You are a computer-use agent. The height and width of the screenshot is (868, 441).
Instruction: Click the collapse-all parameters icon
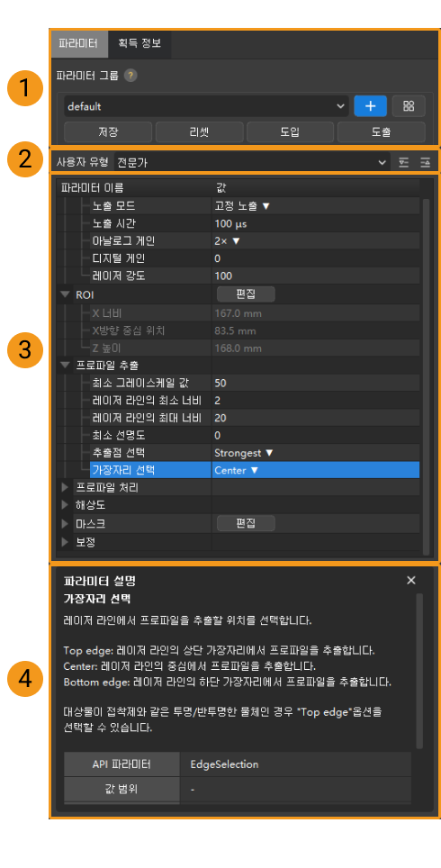pos(425,162)
